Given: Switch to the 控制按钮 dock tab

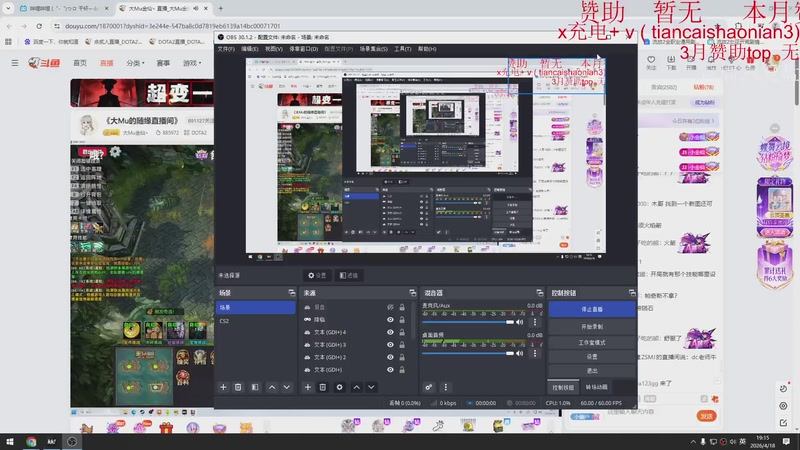Looking at the screenshot, I should pos(563,387).
